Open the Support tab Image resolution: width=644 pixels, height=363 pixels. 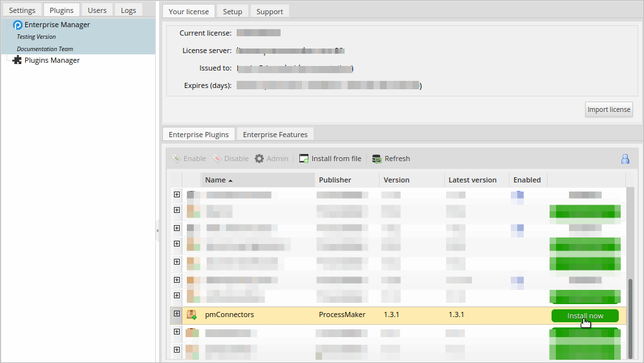coord(269,12)
